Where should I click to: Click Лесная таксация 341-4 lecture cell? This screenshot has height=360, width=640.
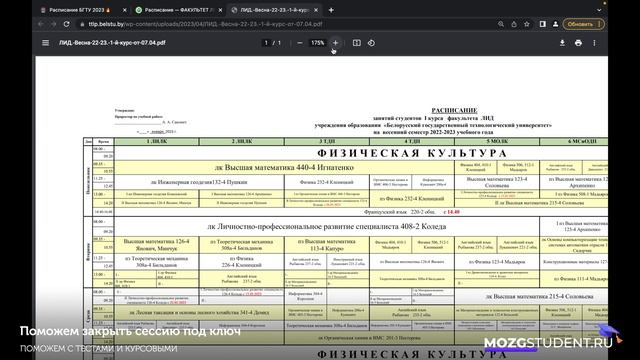pyautogui.click(x=199, y=313)
